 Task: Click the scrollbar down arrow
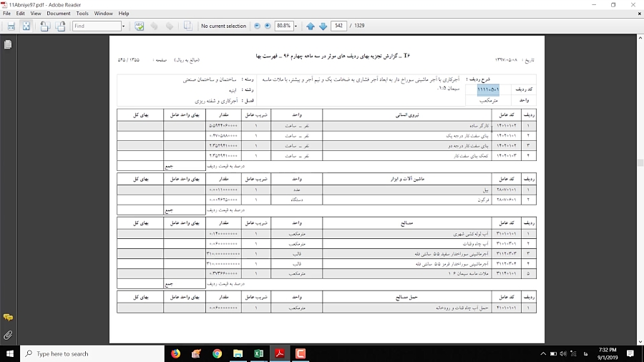(640, 341)
